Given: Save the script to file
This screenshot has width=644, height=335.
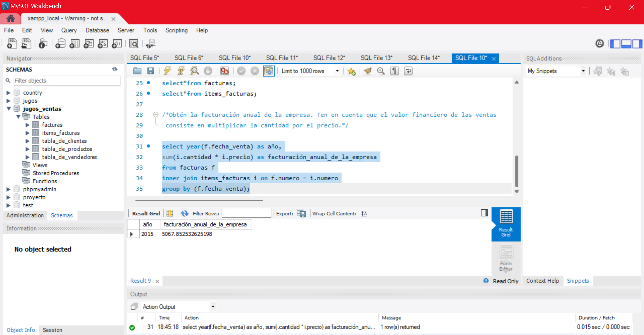Looking at the screenshot, I should point(151,71).
